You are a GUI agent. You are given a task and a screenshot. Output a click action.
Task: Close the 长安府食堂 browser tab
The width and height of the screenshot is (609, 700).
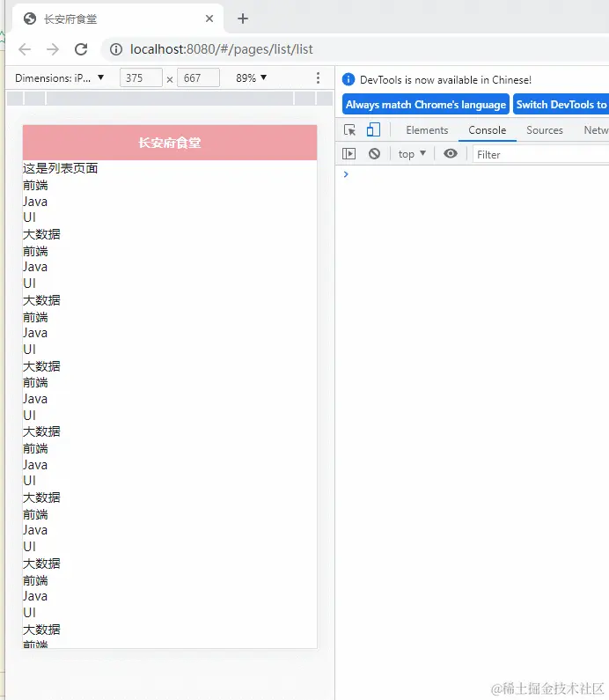[x=209, y=18]
